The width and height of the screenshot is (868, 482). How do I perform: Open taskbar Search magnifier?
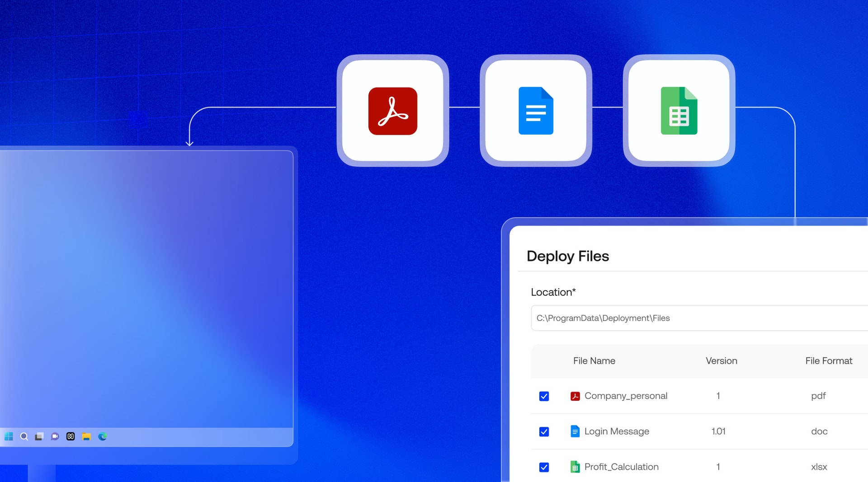pyautogui.click(x=24, y=436)
